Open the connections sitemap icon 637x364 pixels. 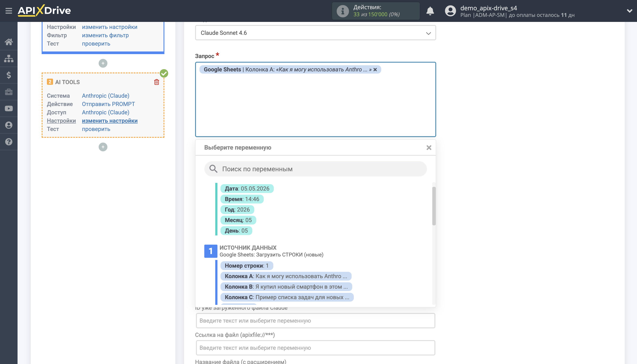9,58
